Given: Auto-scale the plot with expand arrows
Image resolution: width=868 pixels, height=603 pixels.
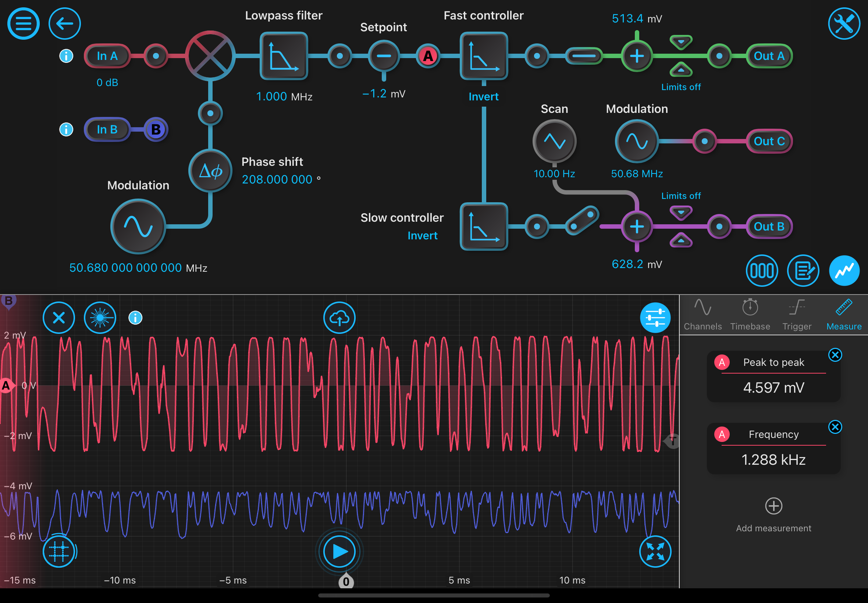Looking at the screenshot, I should [655, 551].
